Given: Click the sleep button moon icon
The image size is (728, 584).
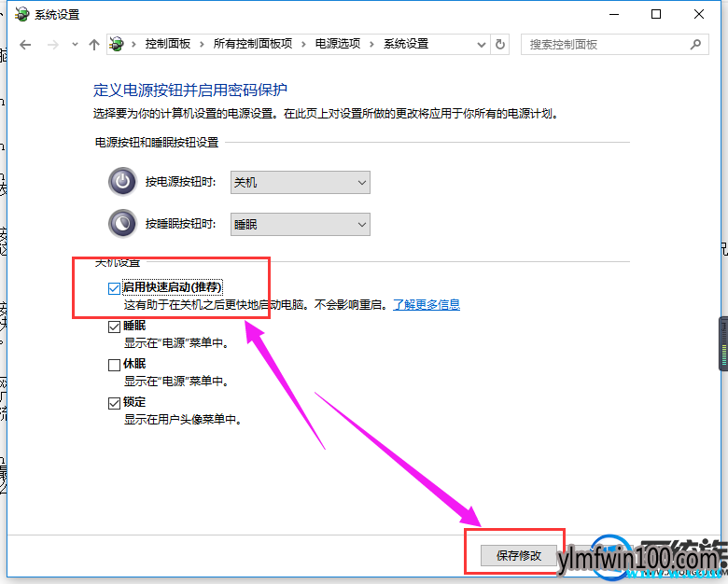Looking at the screenshot, I should (x=122, y=224).
